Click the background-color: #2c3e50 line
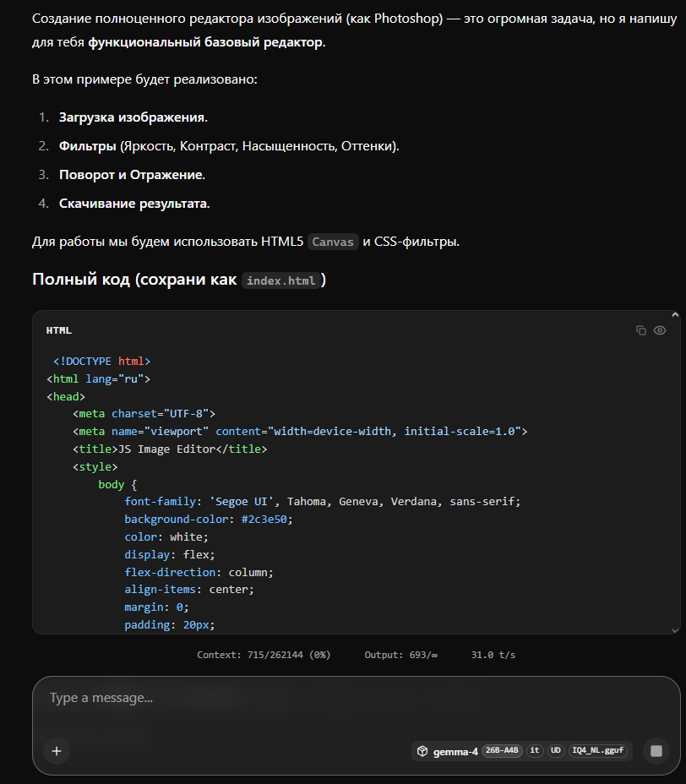Image resolution: width=686 pixels, height=784 pixels. [x=209, y=519]
